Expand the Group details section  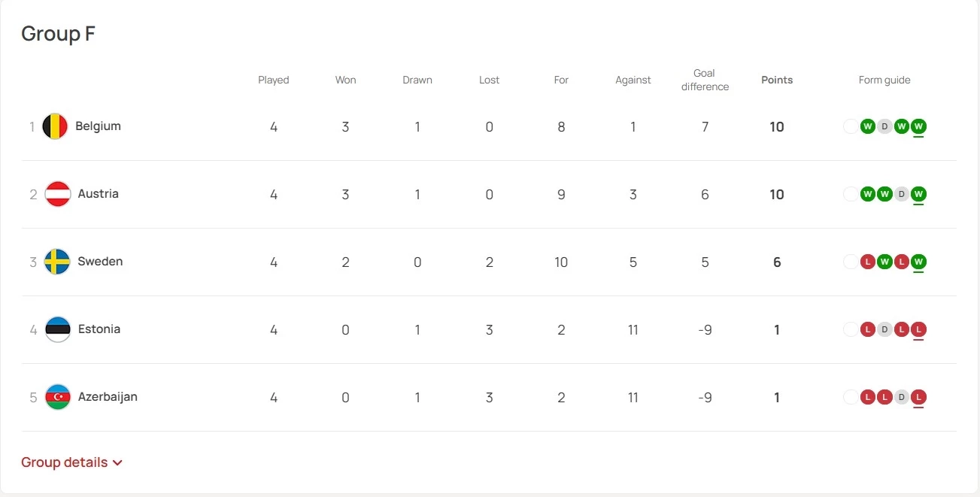click(x=71, y=462)
